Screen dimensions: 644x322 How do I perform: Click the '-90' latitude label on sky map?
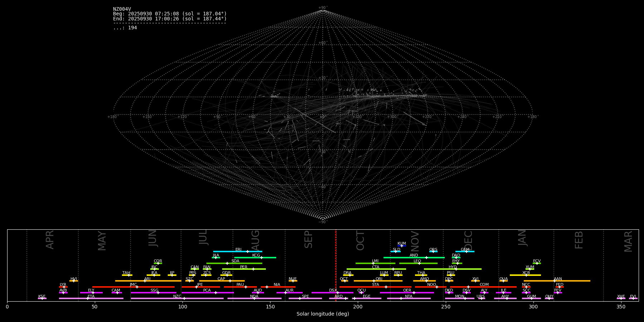[322, 222]
